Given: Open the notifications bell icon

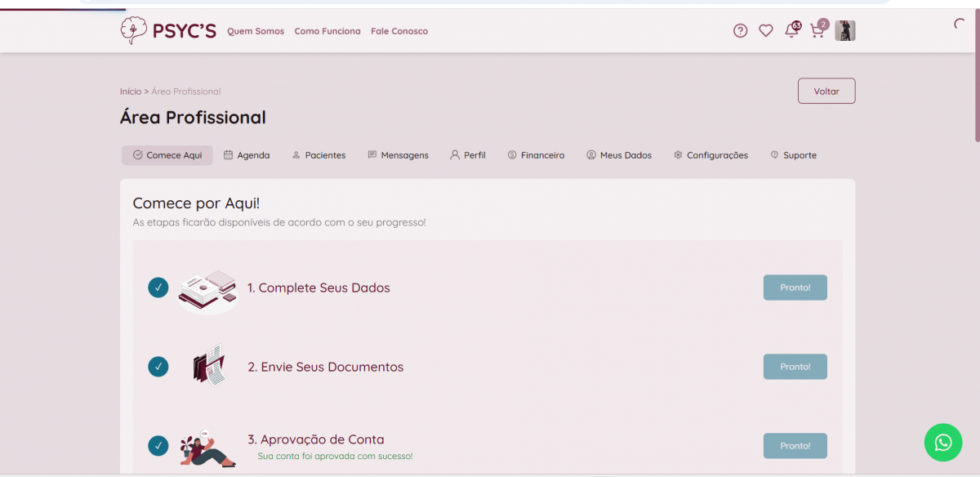Looking at the screenshot, I should (x=791, y=31).
